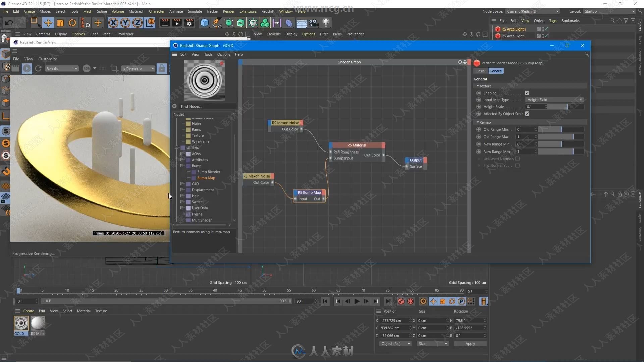
Task: Click Autokeying button in timeline controls
Action: tap(411, 301)
